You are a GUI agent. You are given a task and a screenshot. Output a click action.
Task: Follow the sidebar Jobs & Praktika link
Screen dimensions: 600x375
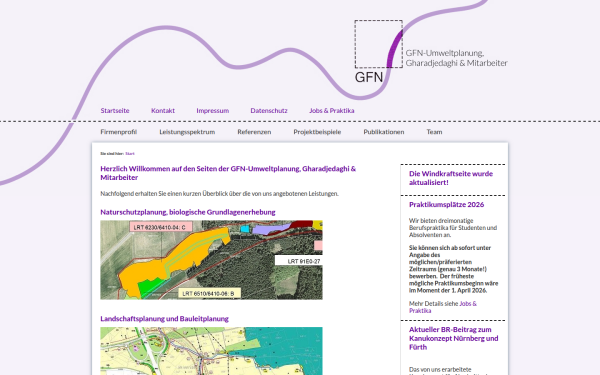point(443,307)
